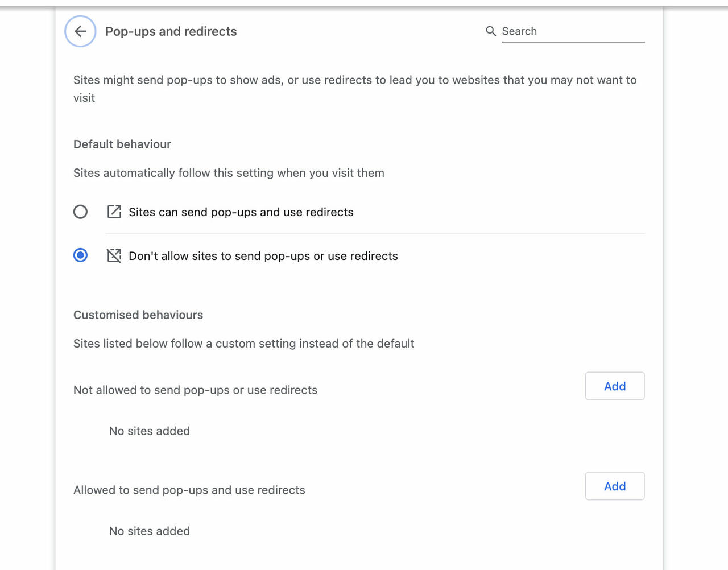Click 'Sites listed below follow a custom setting' text

244,344
